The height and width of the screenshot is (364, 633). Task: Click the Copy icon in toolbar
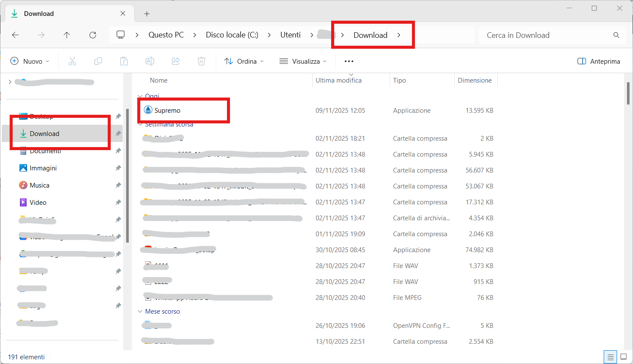coord(98,62)
